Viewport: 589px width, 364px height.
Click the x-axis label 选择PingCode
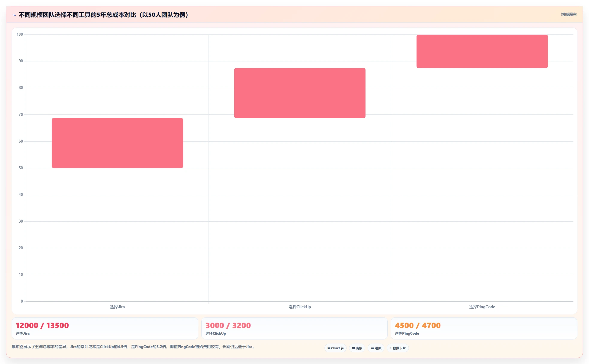(x=482, y=307)
